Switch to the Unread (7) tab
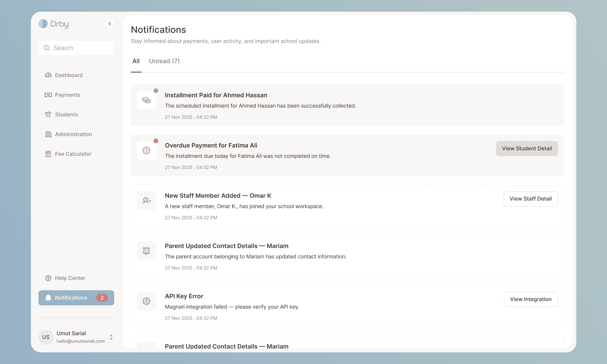This screenshot has height=364, width=607. coord(164,61)
